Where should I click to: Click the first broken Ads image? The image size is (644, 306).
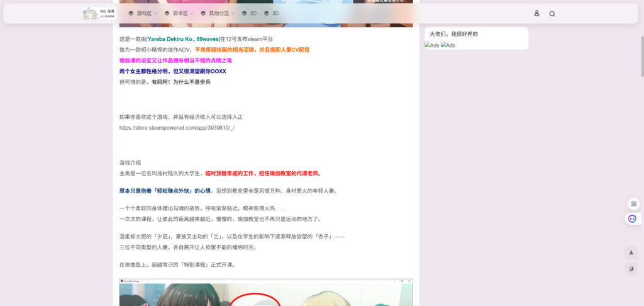click(431, 45)
